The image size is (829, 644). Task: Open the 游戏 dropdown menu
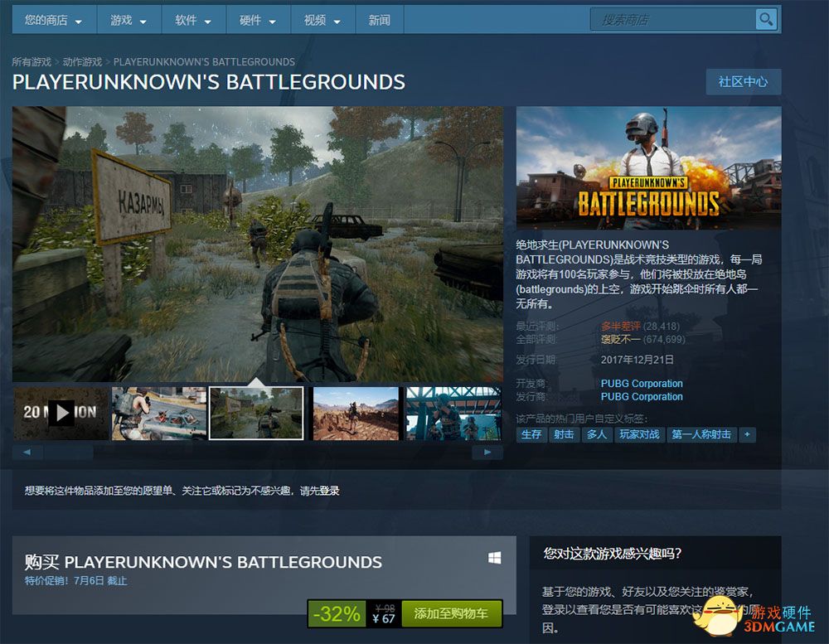click(x=129, y=20)
